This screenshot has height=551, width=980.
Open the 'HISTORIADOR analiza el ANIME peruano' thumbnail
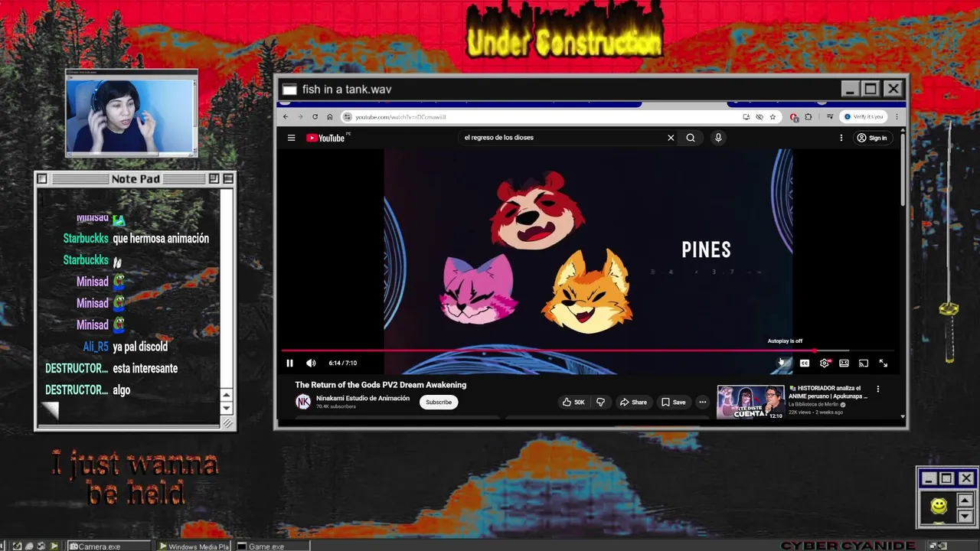click(750, 403)
